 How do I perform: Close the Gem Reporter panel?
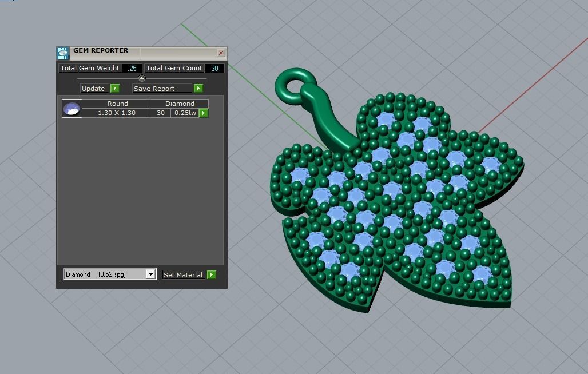tap(221, 53)
